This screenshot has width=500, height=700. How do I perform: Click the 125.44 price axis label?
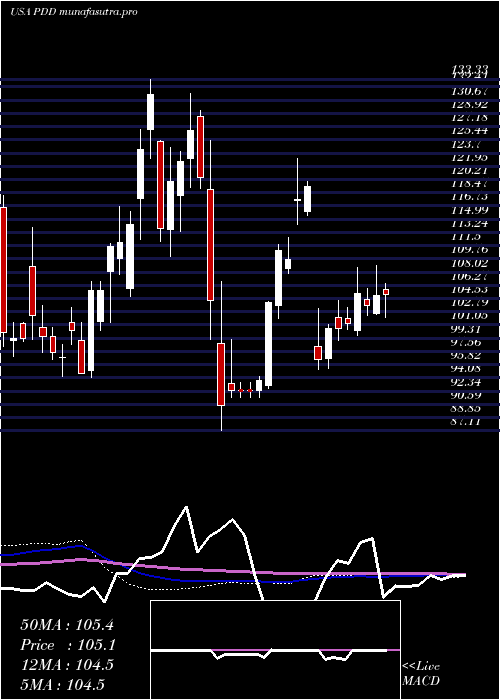pos(470,131)
